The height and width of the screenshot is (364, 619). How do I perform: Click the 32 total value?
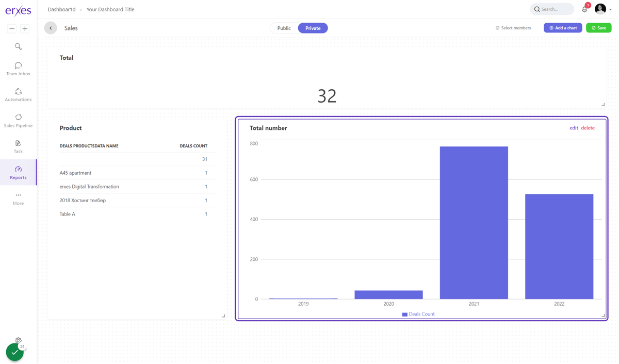pos(327,95)
